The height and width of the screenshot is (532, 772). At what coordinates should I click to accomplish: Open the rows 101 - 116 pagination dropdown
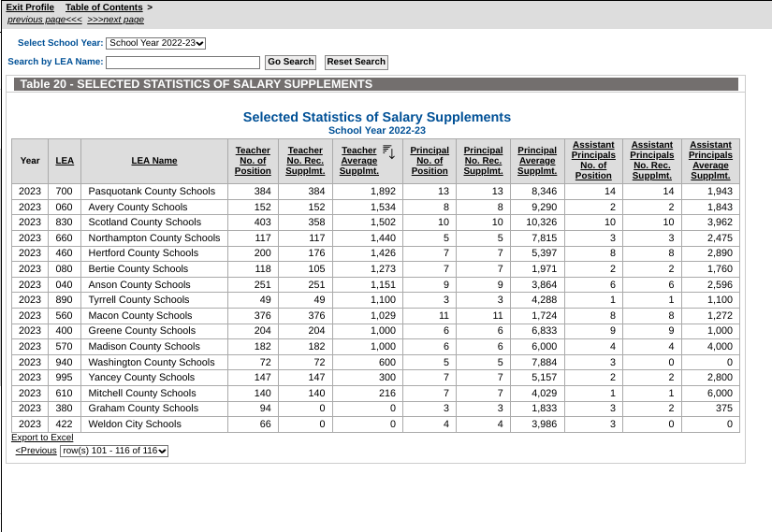point(114,451)
